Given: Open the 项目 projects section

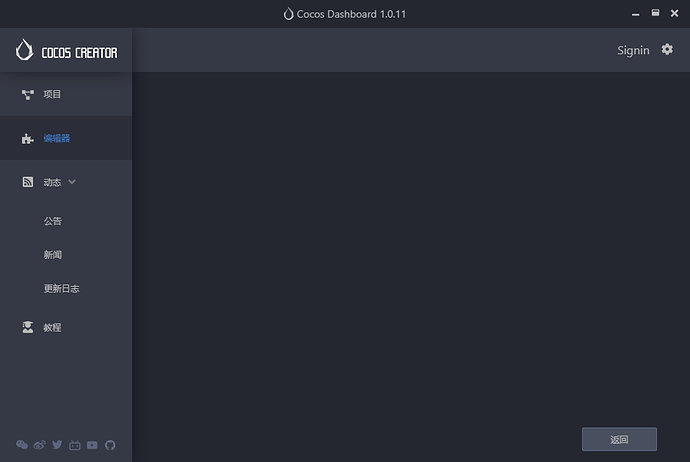Looking at the screenshot, I should (66, 94).
